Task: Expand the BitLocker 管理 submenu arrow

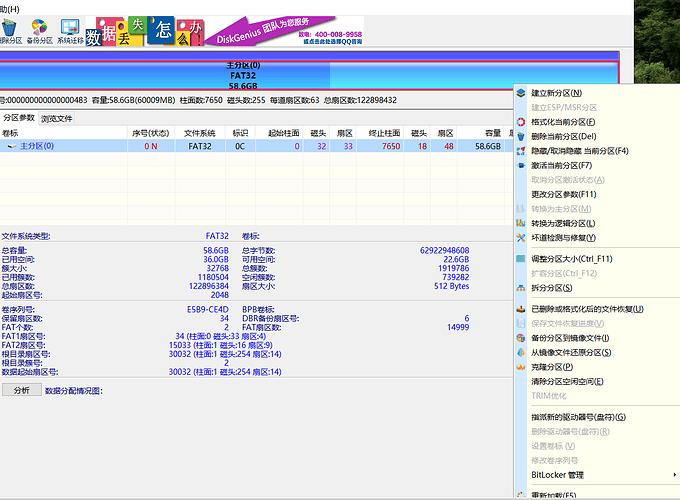Action: 675,475
